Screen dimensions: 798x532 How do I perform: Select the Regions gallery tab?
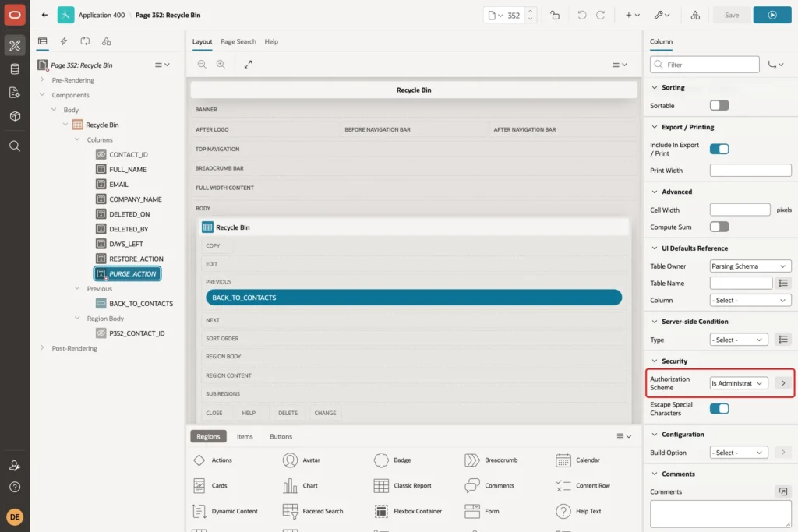(208, 436)
